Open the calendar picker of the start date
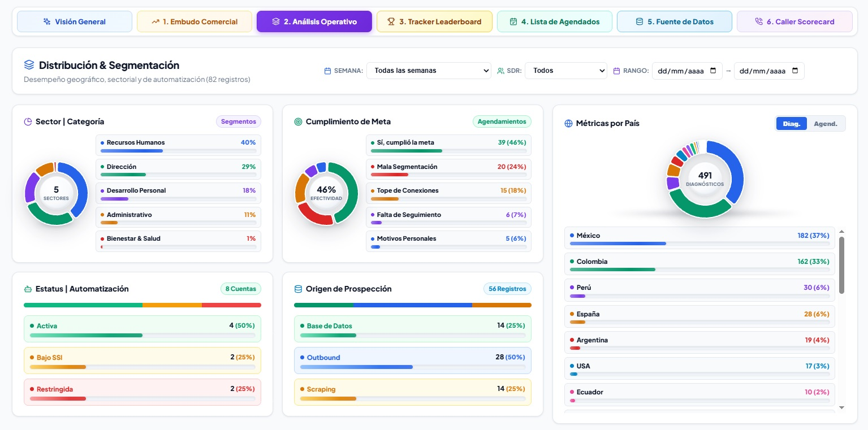 [x=712, y=71]
